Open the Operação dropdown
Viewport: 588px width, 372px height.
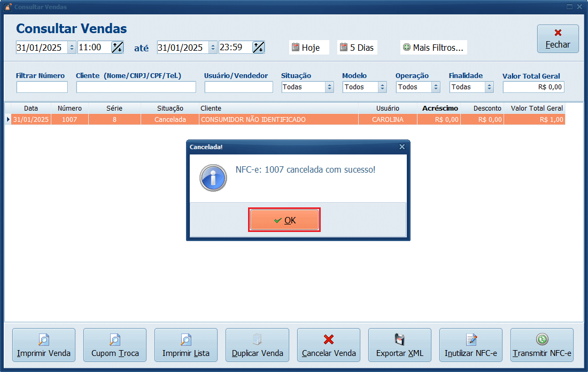tap(418, 87)
